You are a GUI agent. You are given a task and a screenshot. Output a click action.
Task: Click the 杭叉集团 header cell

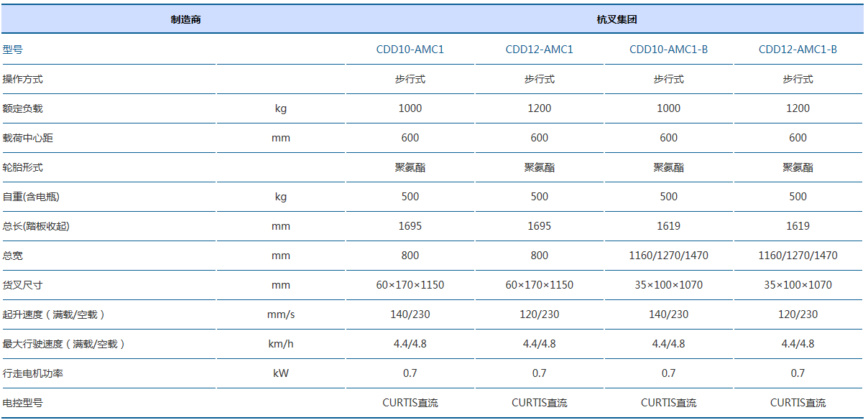pos(617,19)
